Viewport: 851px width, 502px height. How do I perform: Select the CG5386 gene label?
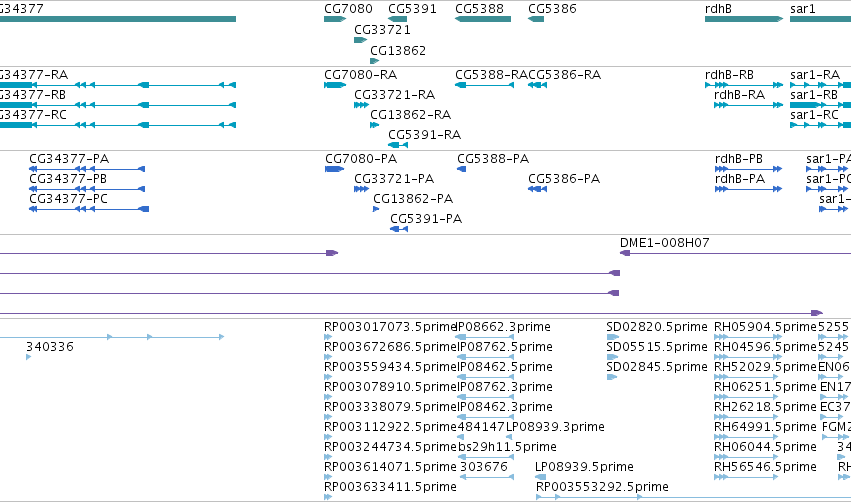tap(552, 9)
